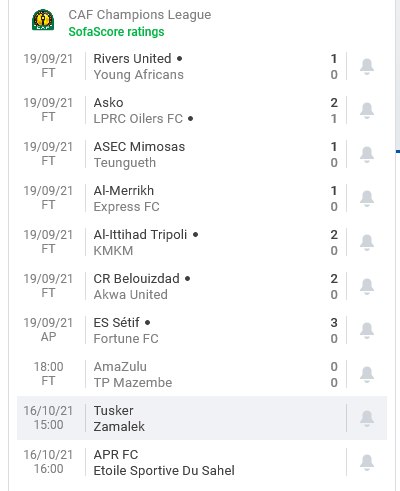Open CAF Champions League tournament page
This screenshot has height=491, width=400.
click(x=140, y=15)
